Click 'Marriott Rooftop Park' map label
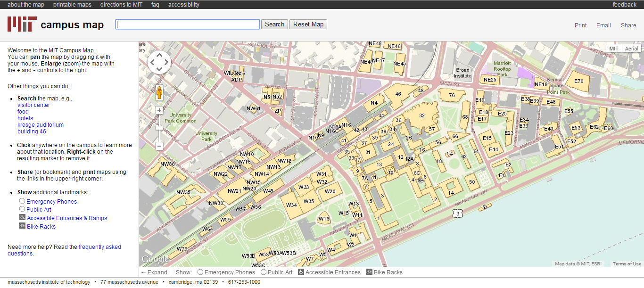 coord(502,69)
